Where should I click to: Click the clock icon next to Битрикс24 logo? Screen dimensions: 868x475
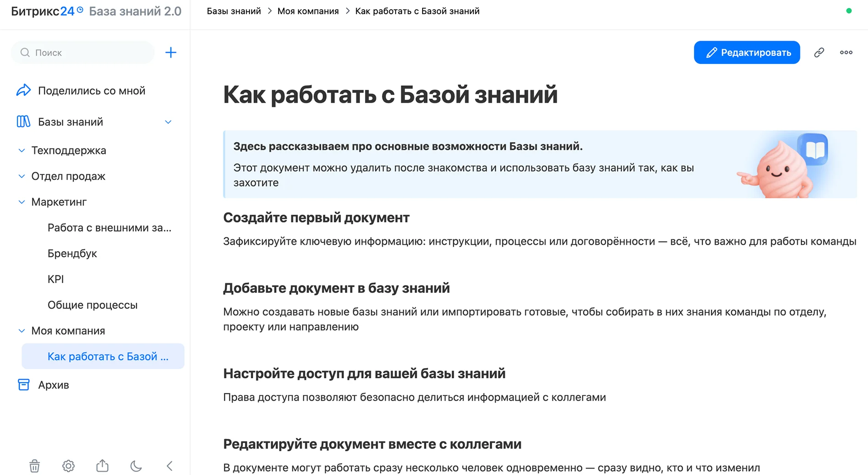pos(80,9)
